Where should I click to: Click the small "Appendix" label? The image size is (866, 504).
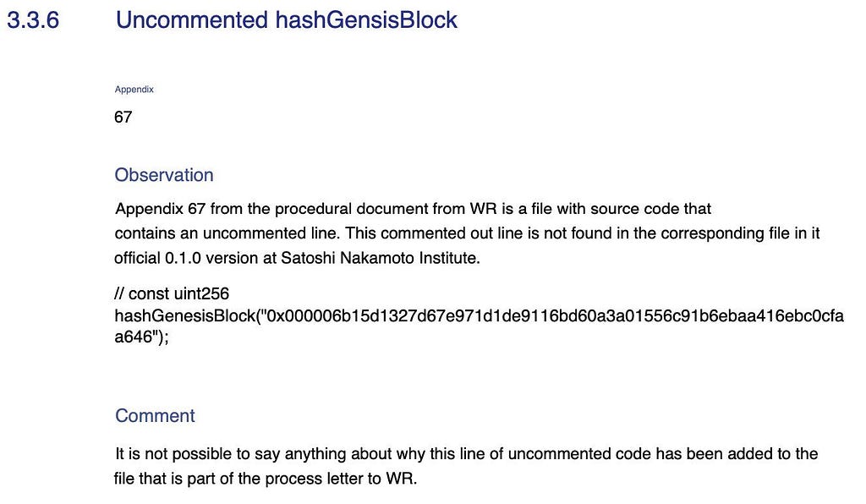134,90
